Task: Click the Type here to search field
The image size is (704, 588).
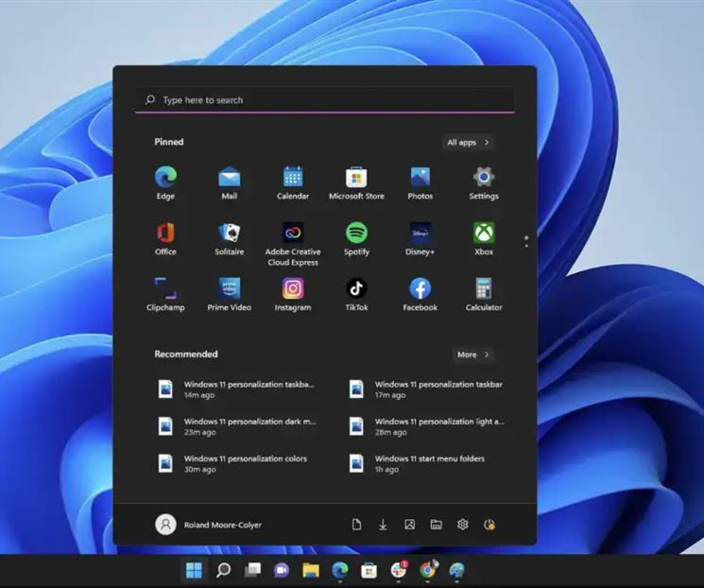Action: [x=325, y=99]
